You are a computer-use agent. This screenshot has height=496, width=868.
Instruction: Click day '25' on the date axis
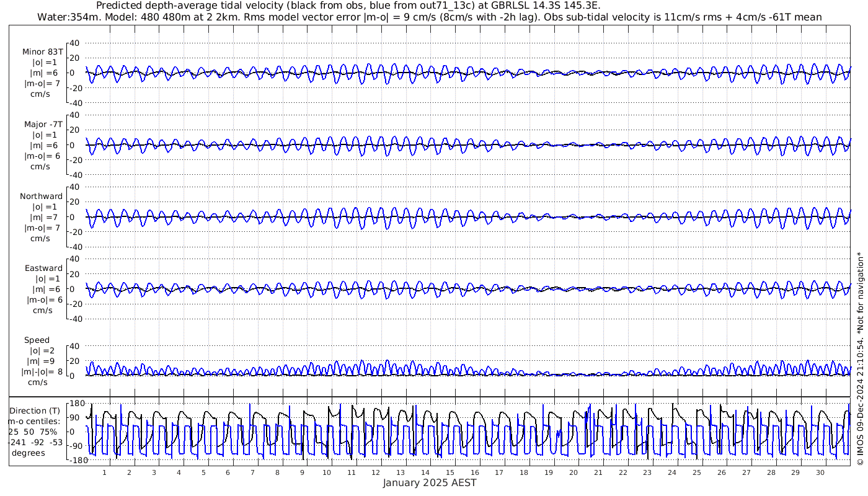click(697, 472)
